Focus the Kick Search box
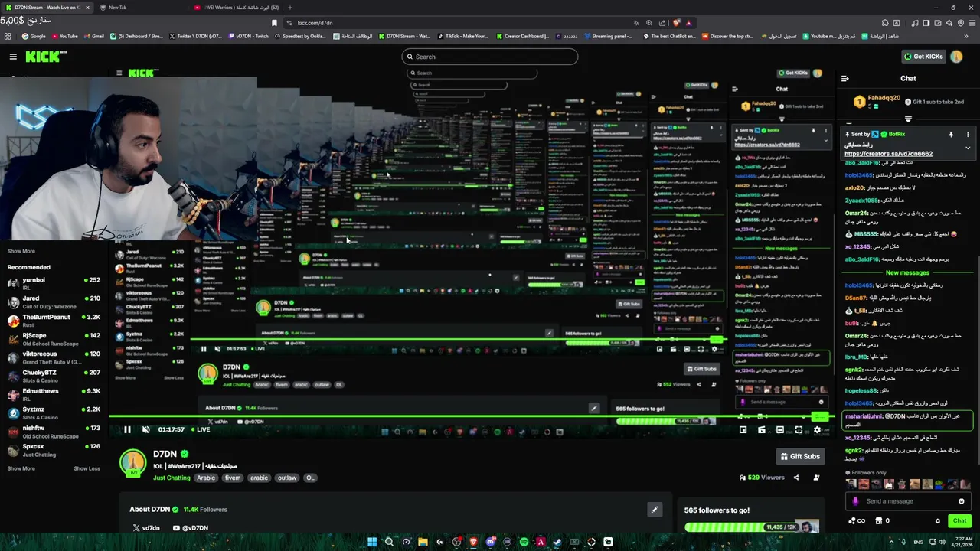The height and width of the screenshot is (551, 980). [490, 57]
